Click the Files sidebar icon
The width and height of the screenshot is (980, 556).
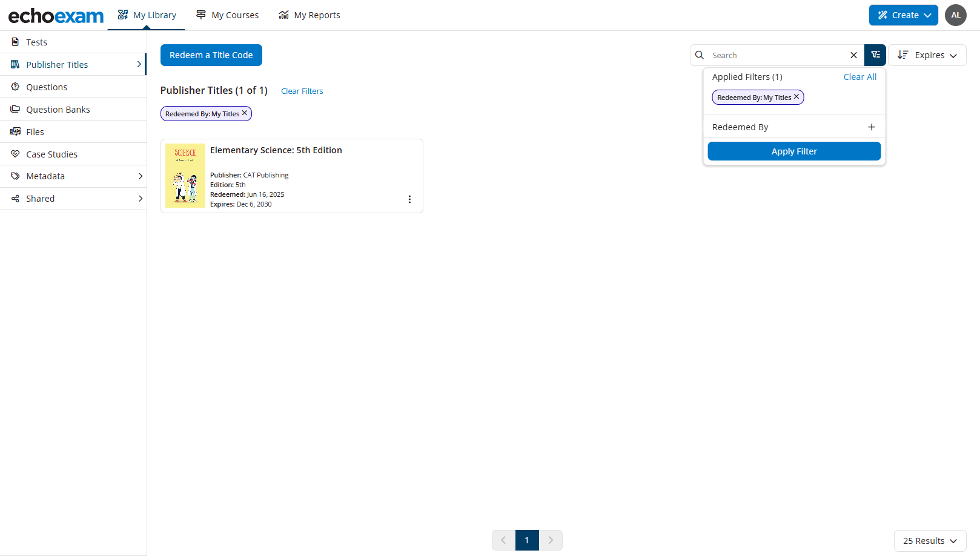[15, 131]
